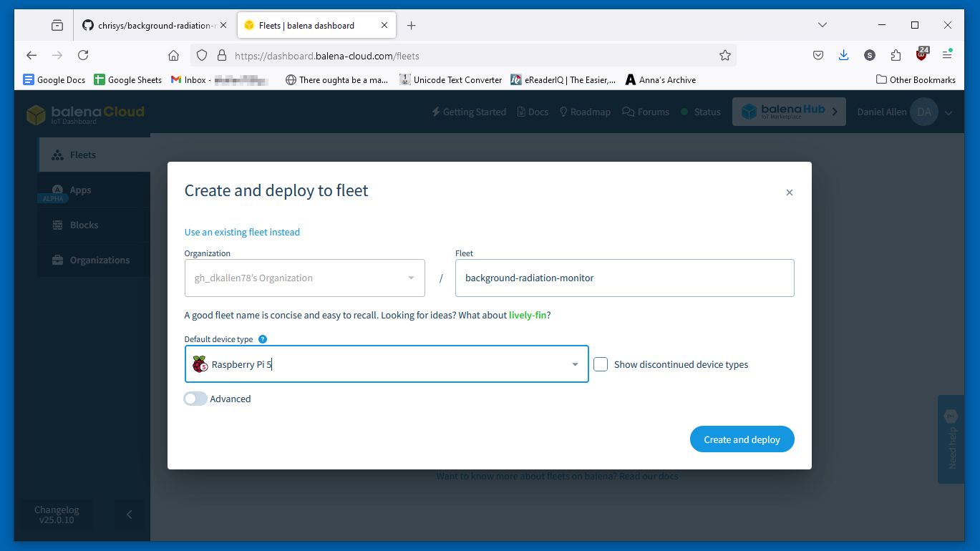Open Other Bookmarks folder
The image size is (980, 551).
[916, 79]
